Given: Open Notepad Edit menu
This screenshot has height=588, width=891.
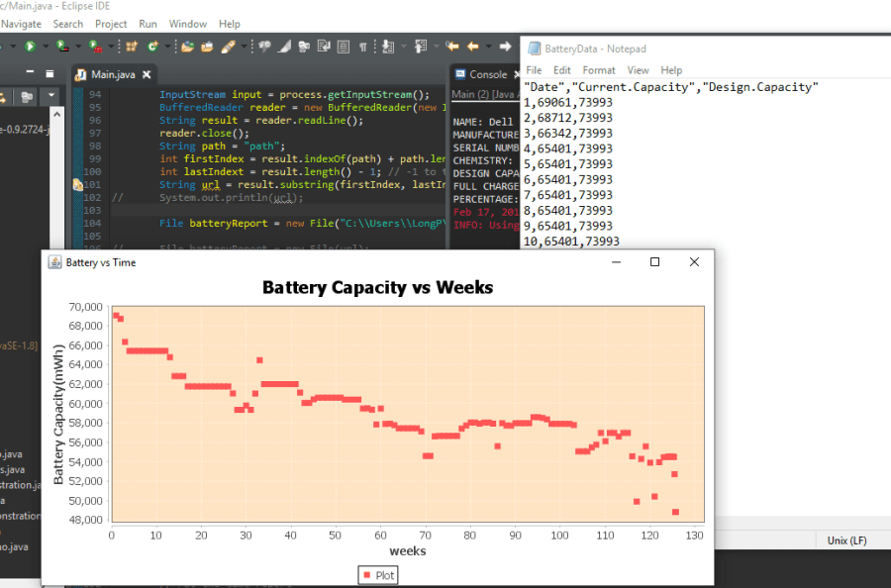Looking at the screenshot, I should 562,70.
